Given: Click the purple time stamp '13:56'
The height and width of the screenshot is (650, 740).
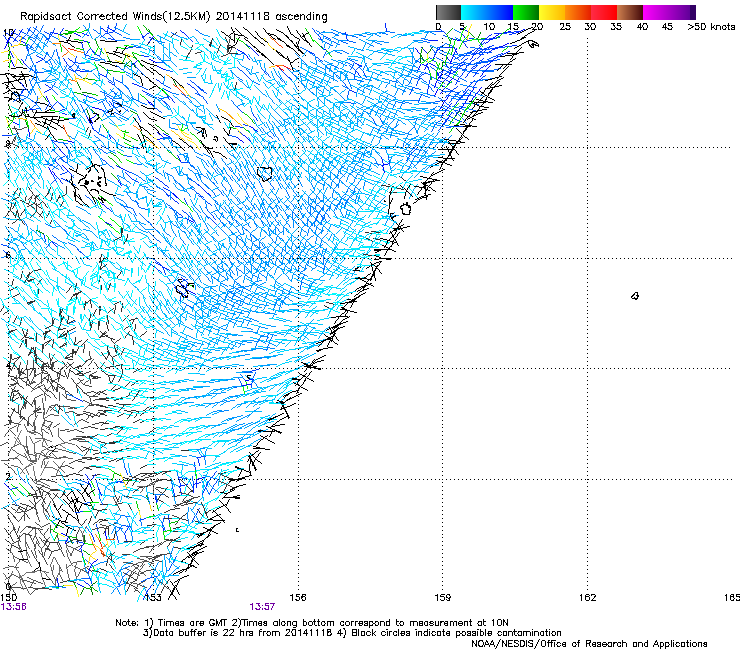Looking at the screenshot, I should pos(14,607).
